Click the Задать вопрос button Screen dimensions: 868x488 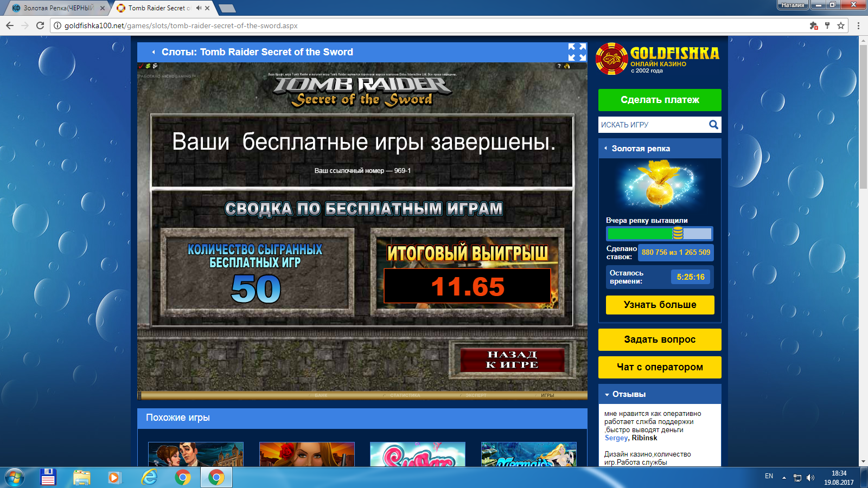[660, 339]
